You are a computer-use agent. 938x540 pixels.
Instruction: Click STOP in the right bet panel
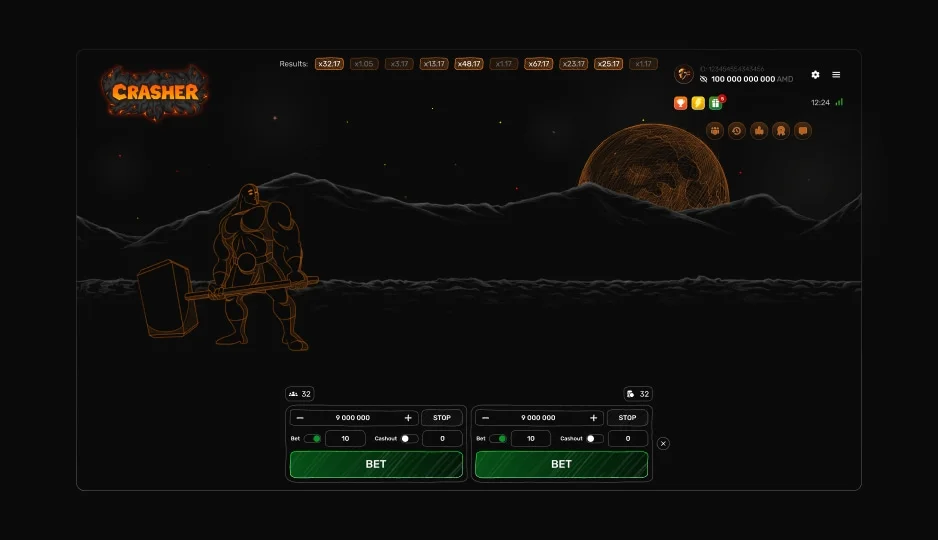pos(627,418)
